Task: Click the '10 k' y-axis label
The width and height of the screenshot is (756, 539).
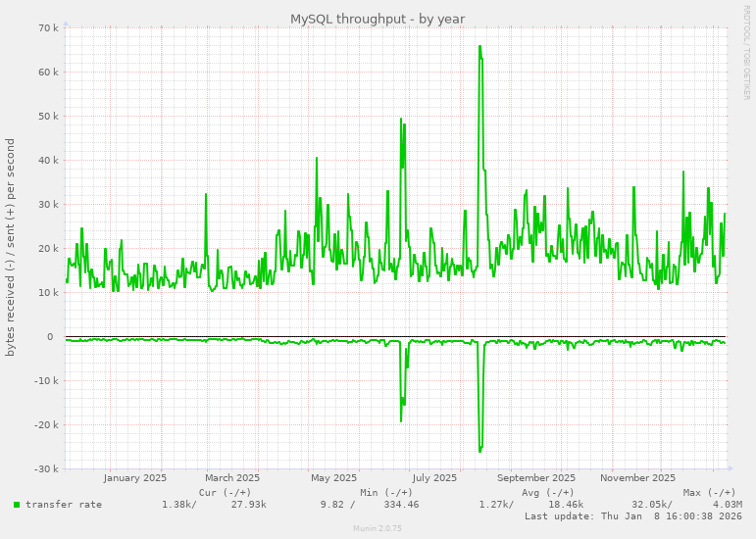Action: (49, 292)
